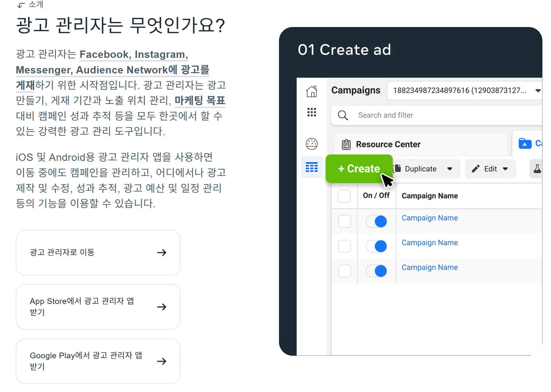This screenshot has width=551, height=392.
Task: Click the Campaigns heading text
Action: click(x=356, y=90)
